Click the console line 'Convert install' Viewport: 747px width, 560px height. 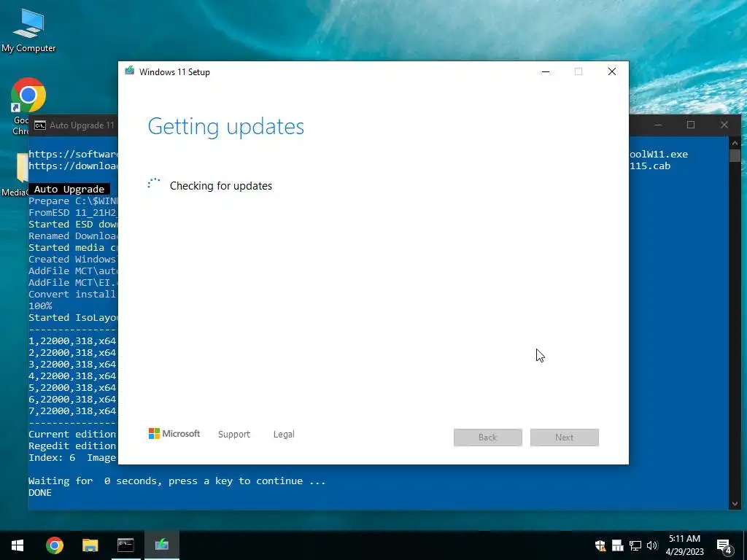[73, 295]
